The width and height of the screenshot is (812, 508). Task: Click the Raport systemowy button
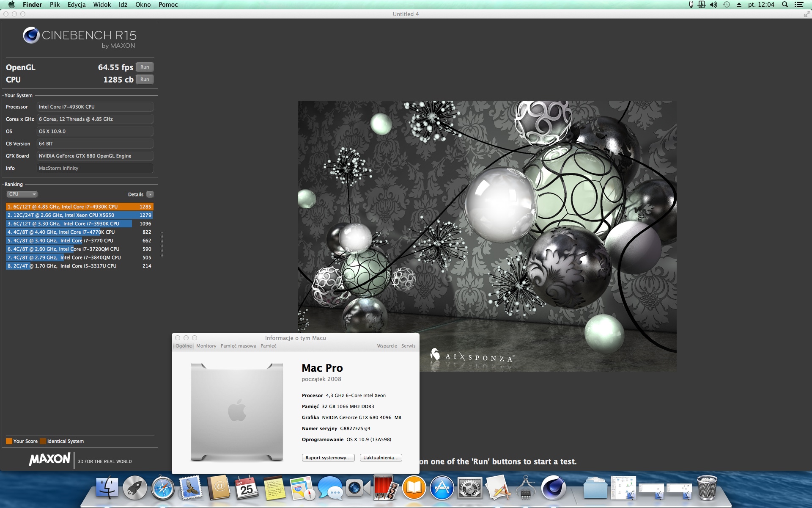pos(328,458)
